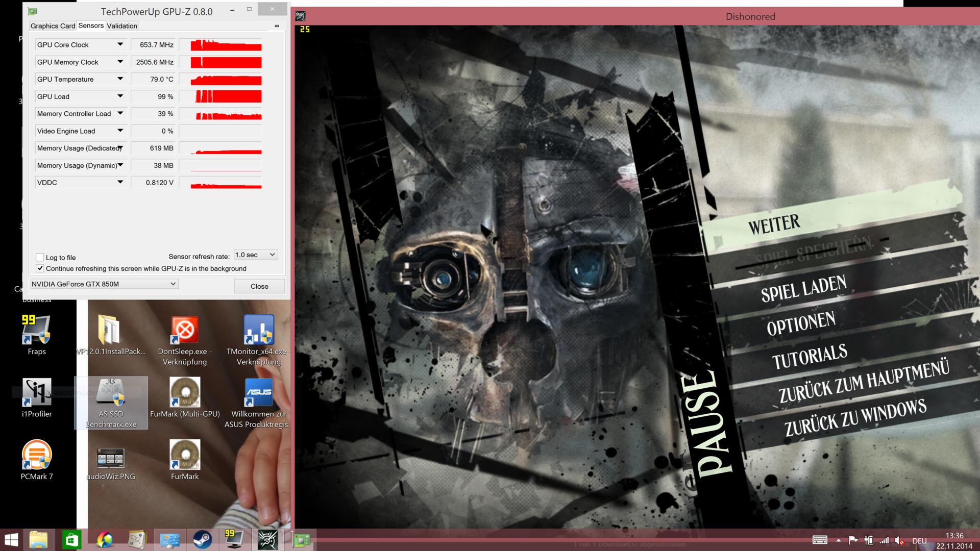Viewport: 980px width, 551px height.
Task: Open the i1Profiler desktop icon
Action: click(36, 393)
